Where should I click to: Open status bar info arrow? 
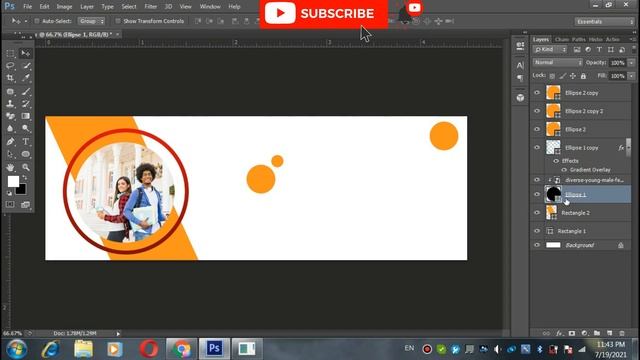click(x=118, y=333)
